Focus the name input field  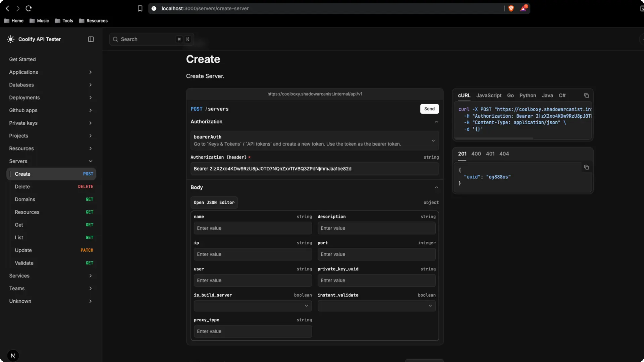253,228
